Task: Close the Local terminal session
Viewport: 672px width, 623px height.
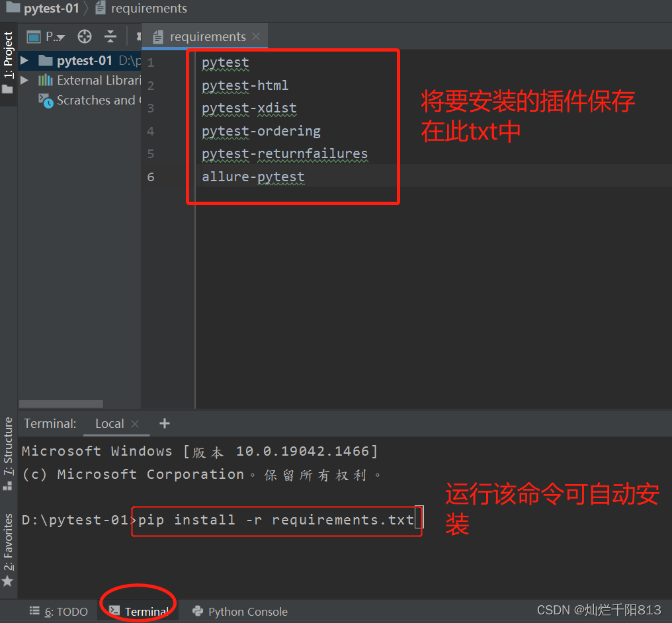Action: [x=134, y=423]
